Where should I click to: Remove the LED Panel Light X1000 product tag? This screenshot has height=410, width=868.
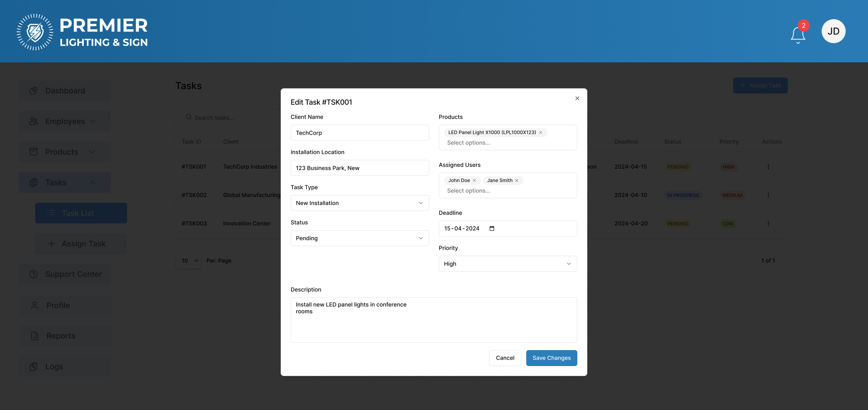[541, 133]
